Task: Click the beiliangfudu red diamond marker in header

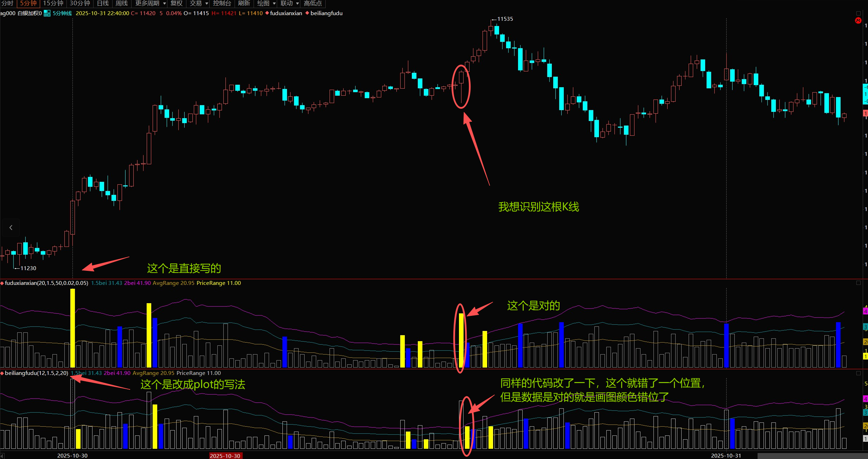Action: pyautogui.click(x=307, y=13)
